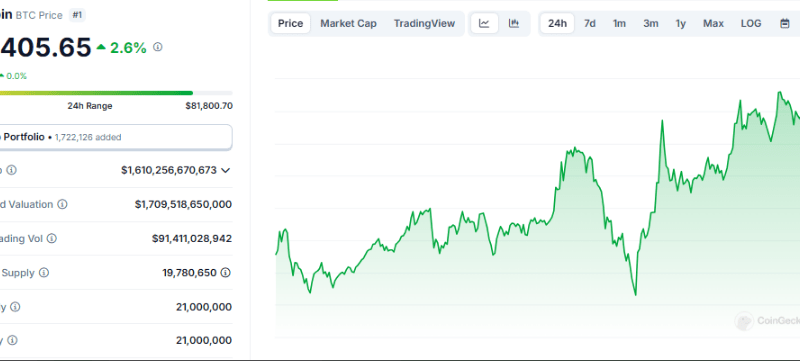This screenshot has height=361, width=800.
Task: Toggle the LOG scale option
Action: point(751,23)
